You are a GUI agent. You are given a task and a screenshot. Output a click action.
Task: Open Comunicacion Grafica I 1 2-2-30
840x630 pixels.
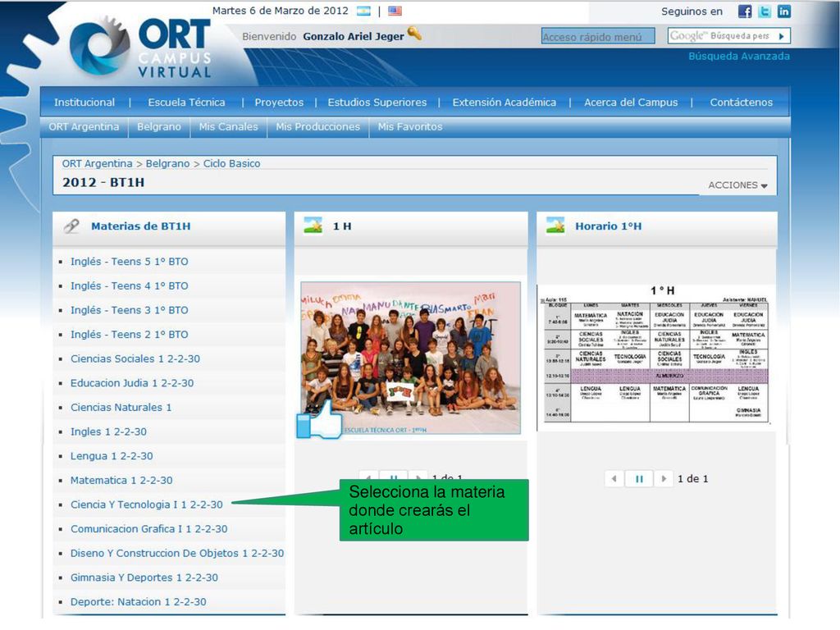click(149, 529)
